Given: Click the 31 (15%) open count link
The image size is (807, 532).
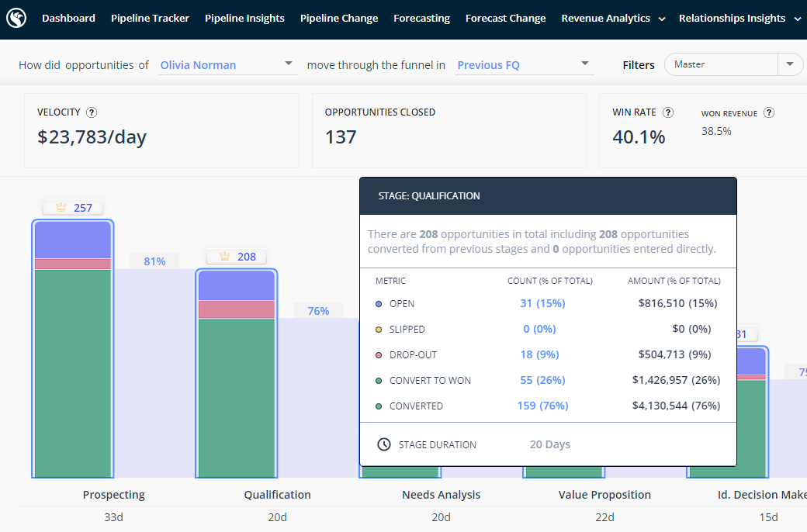Looking at the screenshot, I should click(542, 303).
